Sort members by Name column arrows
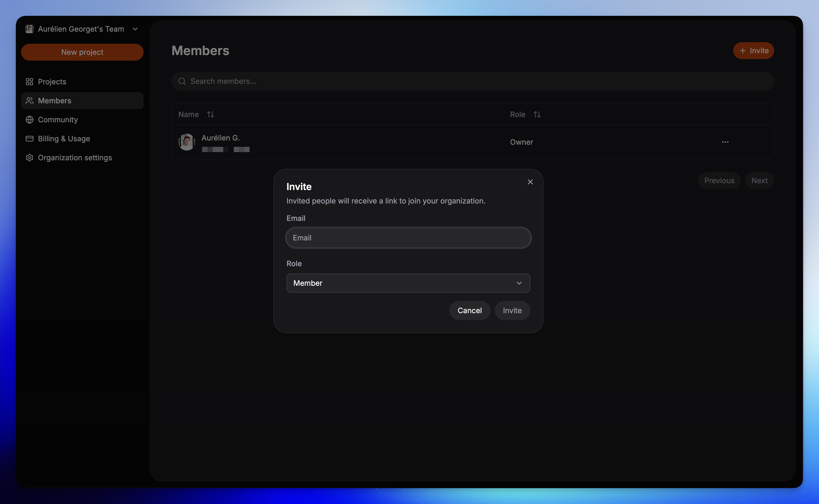Image resolution: width=819 pixels, height=504 pixels. (210, 114)
